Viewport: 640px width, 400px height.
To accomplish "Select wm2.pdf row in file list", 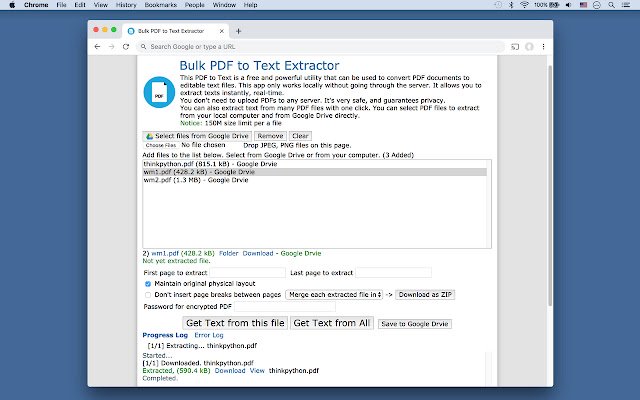I will (314, 180).
